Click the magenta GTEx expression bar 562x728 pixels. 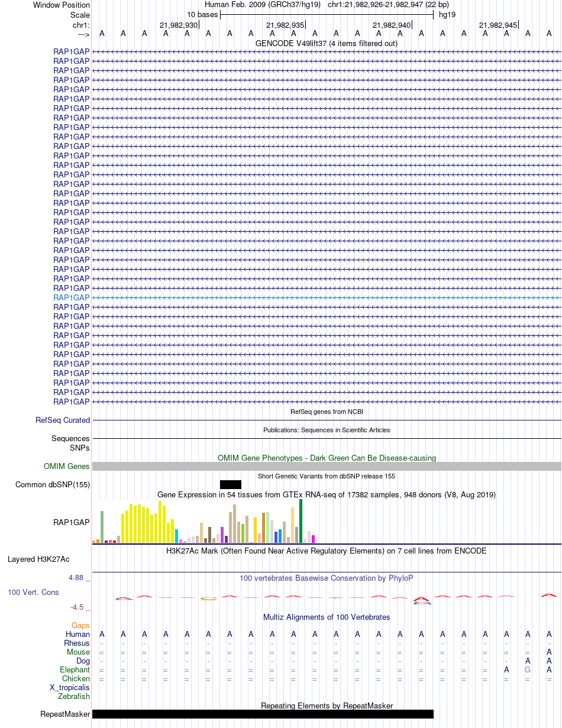coord(314,539)
